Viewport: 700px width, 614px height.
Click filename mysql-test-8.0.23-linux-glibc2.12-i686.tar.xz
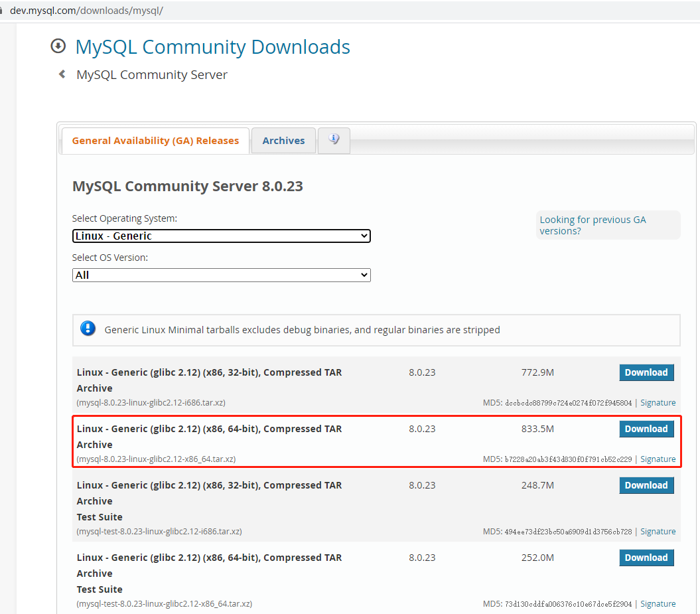[x=159, y=532]
